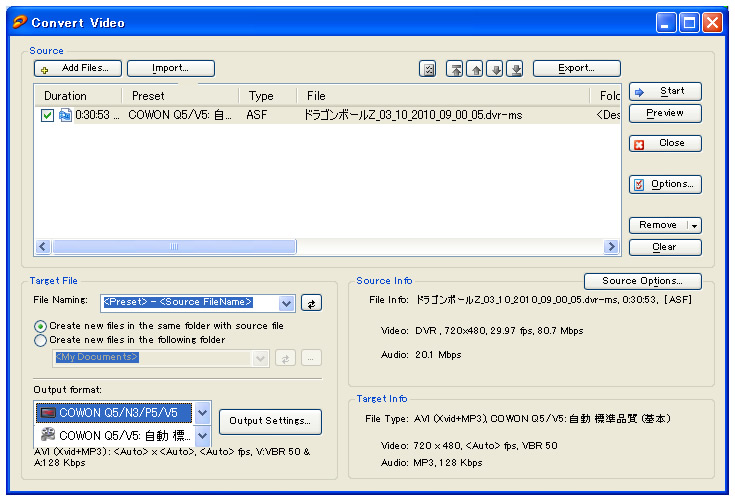Sort by File column header
Viewport: 735px width, 499px height.
coord(443,96)
